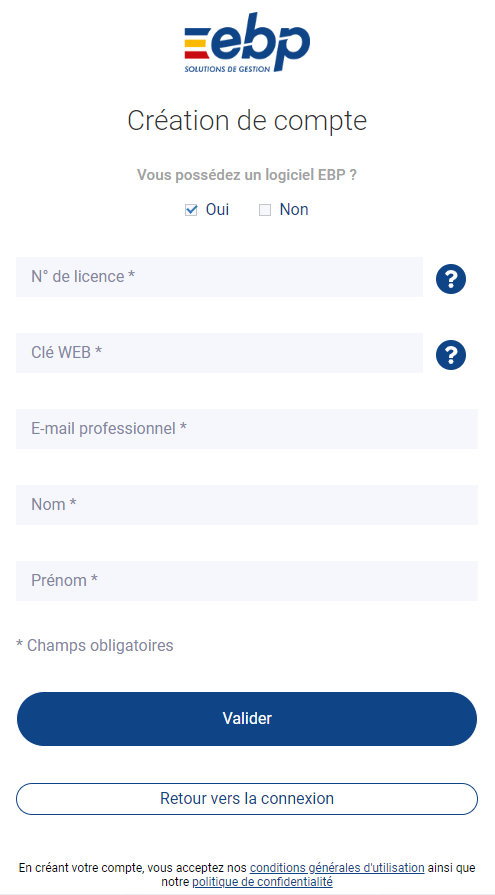Focus the N° de licence input

click(219, 277)
